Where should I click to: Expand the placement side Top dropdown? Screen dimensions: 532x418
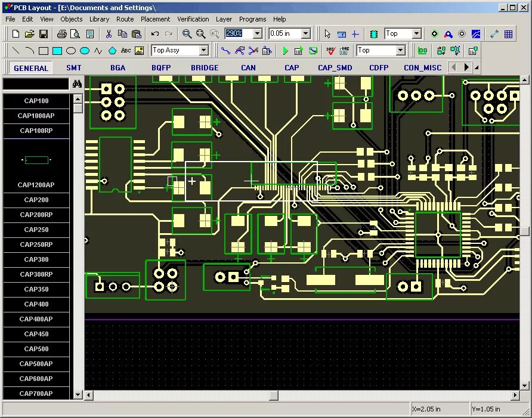click(x=417, y=33)
